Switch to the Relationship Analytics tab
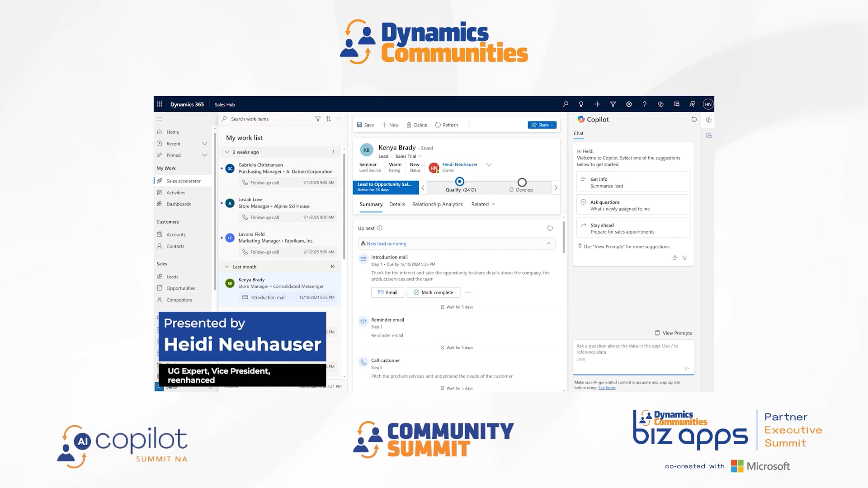This screenshot has width=868, height=488. pos(437,204)
